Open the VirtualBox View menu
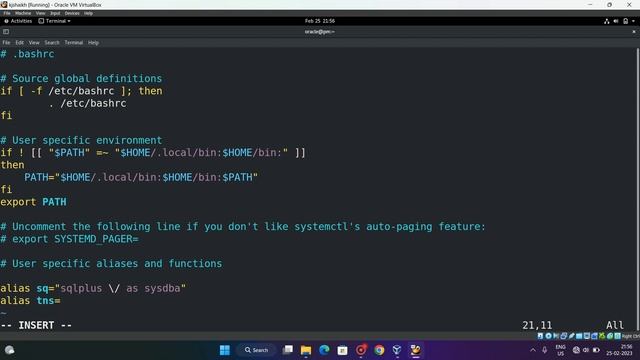Viewport: 640px width, 360px height. [40, 13]
